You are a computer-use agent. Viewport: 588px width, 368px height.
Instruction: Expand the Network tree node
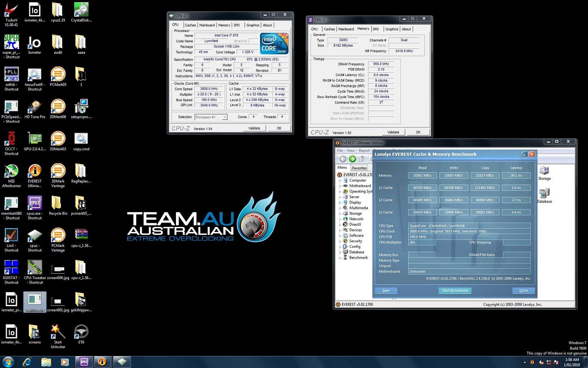[340, 219]
